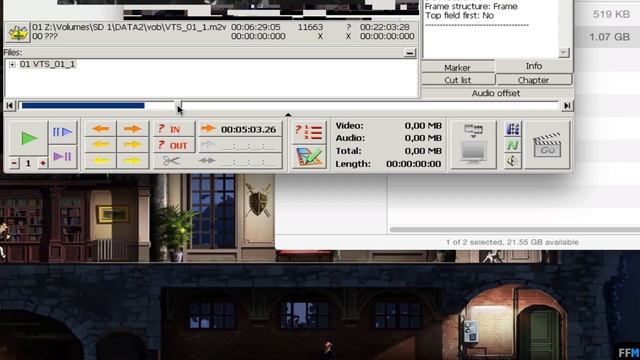Jump to cut-in position orange arrow
This screenshot has width=640, height=360.
[208, 129]
